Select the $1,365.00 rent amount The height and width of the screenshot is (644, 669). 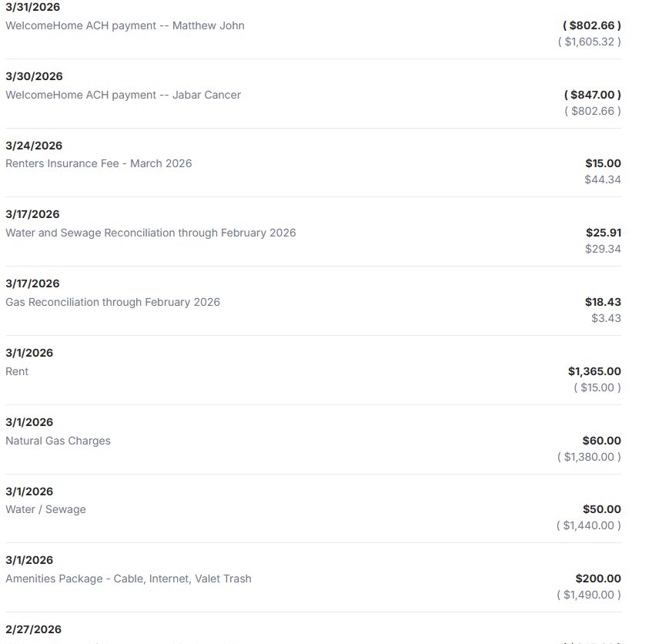coord(594,371)
